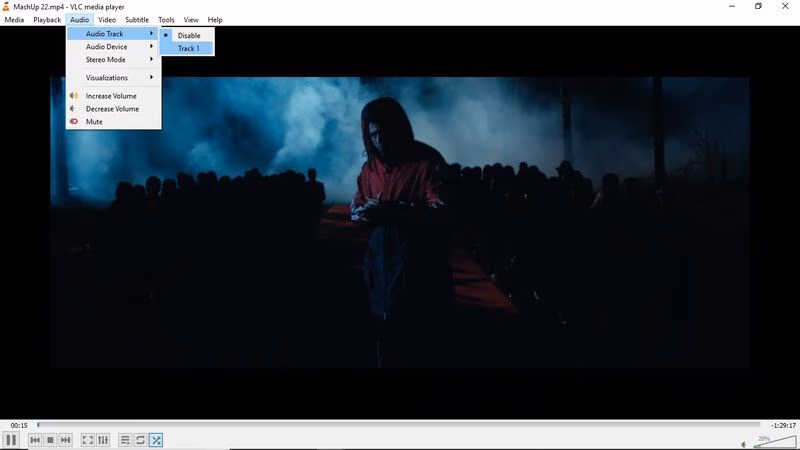Viewport: 800px width, 450px height.
Task: Toggle loop repeat mode
Action: pos(140,440)
